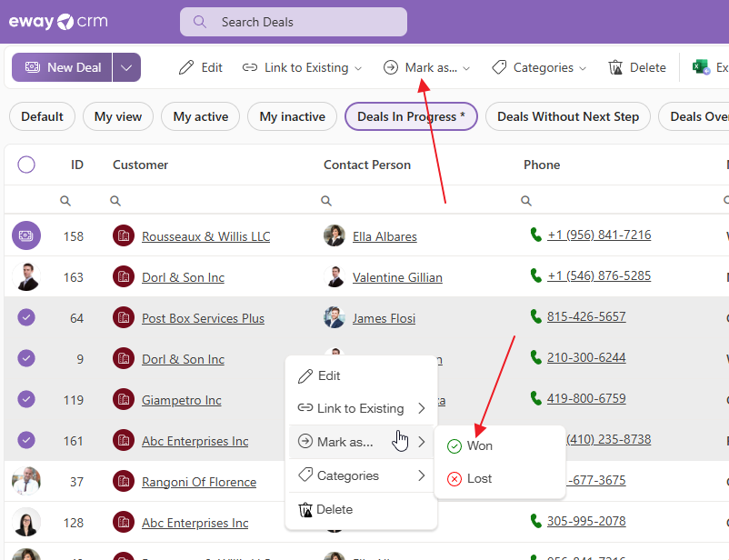Open Giampetro Inc customer link
The width and height of the screenshot is (729, 560).
[181, 400]
